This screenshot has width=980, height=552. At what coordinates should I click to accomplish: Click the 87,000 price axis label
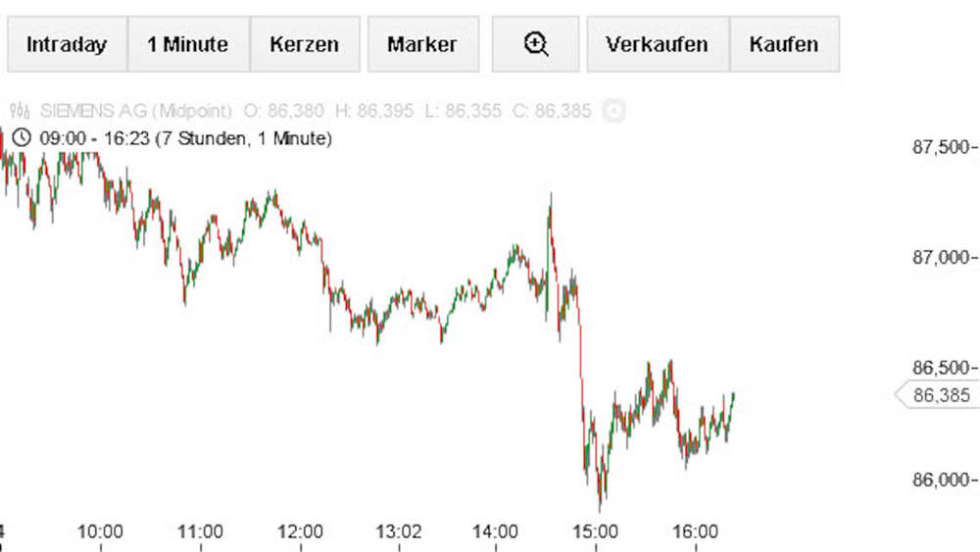942,258
